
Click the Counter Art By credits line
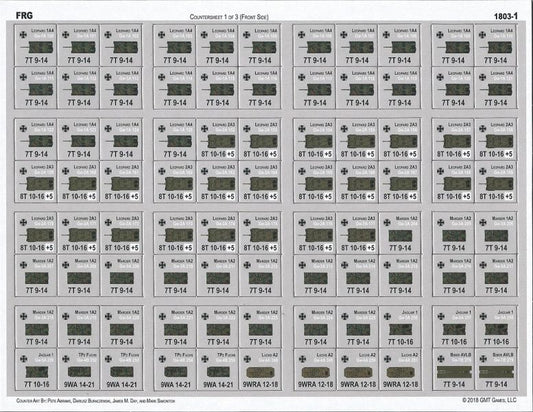(96, 401)
